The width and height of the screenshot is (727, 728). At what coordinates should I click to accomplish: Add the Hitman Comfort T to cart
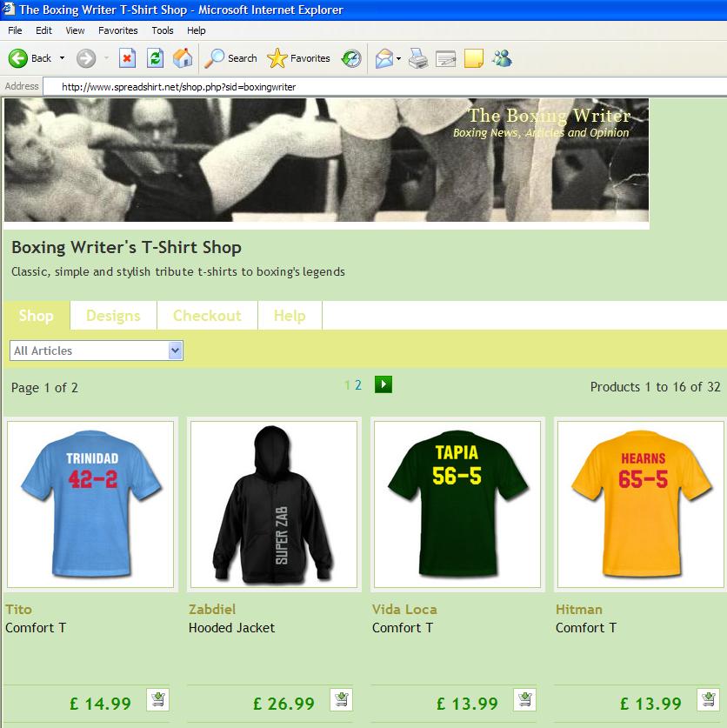pyautogui.click(x=705, y=699)
